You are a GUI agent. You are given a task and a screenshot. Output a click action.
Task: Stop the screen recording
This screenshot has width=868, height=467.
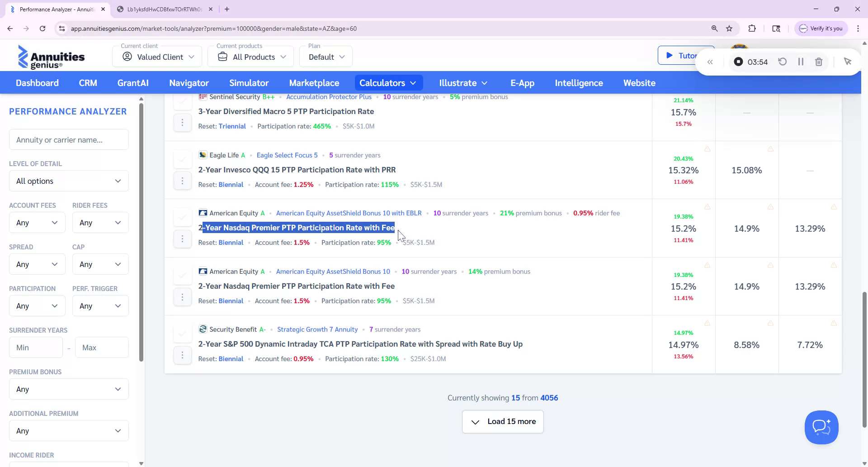[739, 61]
